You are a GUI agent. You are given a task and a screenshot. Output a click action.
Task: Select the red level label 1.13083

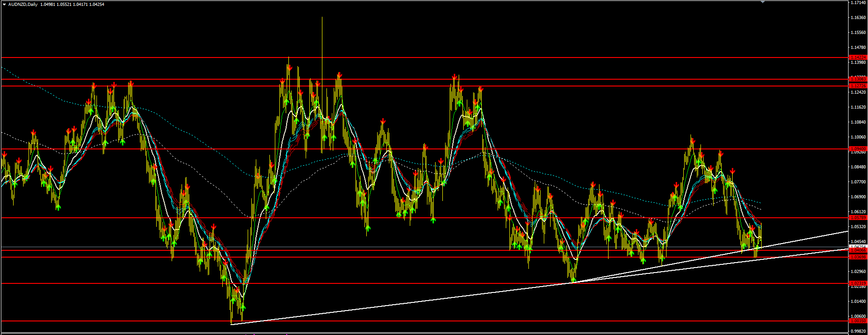tap(858, 79)
